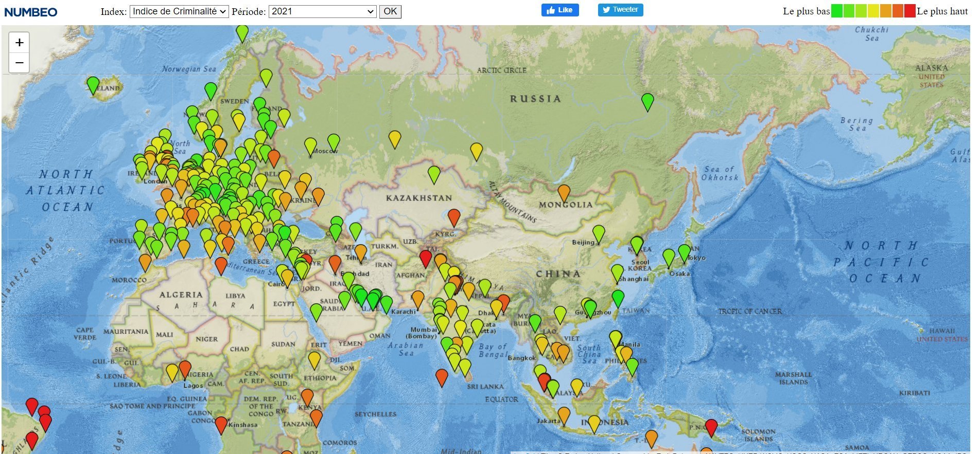Screen dimensions: 980x454
Task: Select the Shanghai map marker
Action: [x=617, y=274]
